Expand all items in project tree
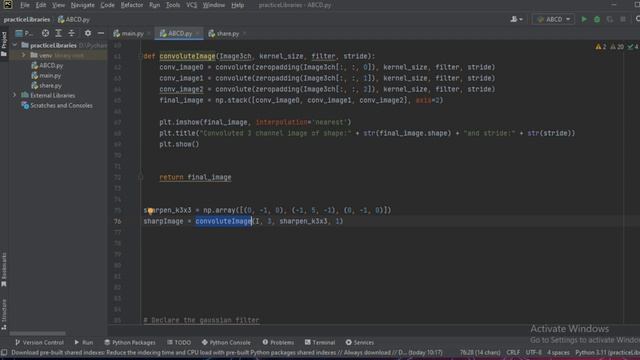This screenshot has height=360, width=640. pyautogui.click(x=58, y=33)
